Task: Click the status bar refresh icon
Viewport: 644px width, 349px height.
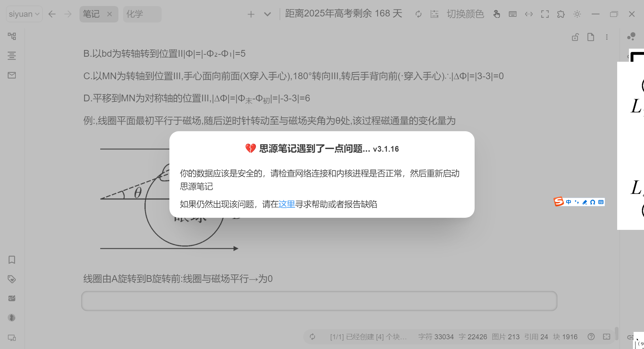Action: tap(312, 337)
